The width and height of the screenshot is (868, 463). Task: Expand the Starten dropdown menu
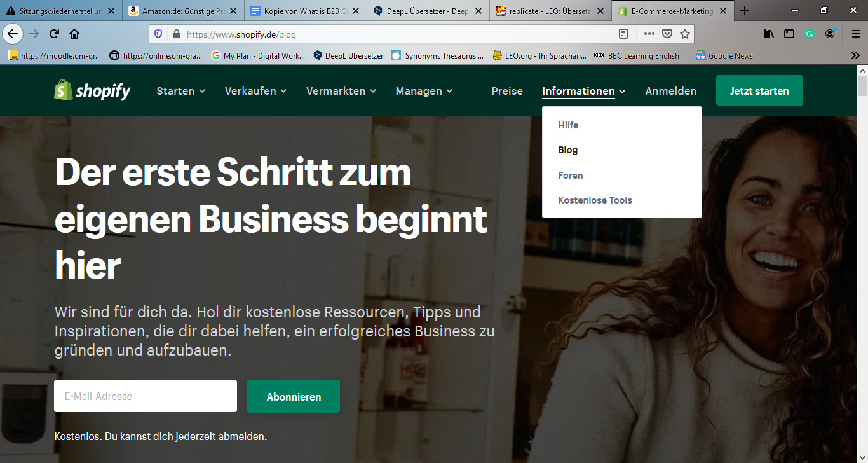pyautogui.click(x=180, y=91)
